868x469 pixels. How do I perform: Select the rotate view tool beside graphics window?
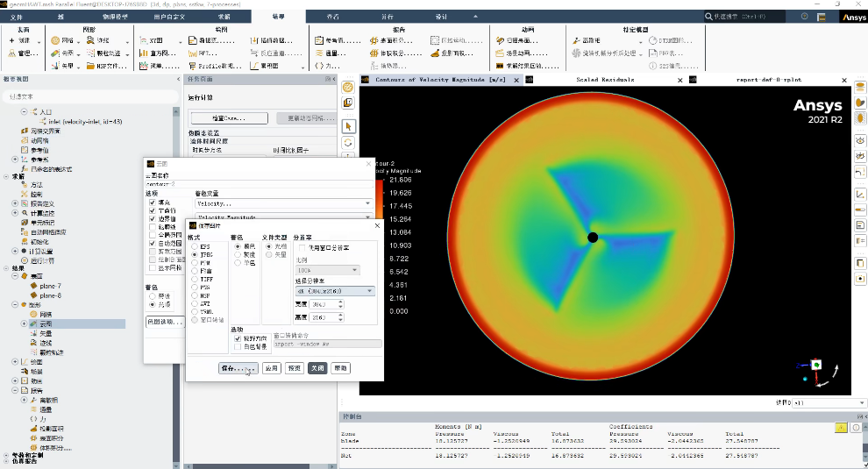coord(348,143)
